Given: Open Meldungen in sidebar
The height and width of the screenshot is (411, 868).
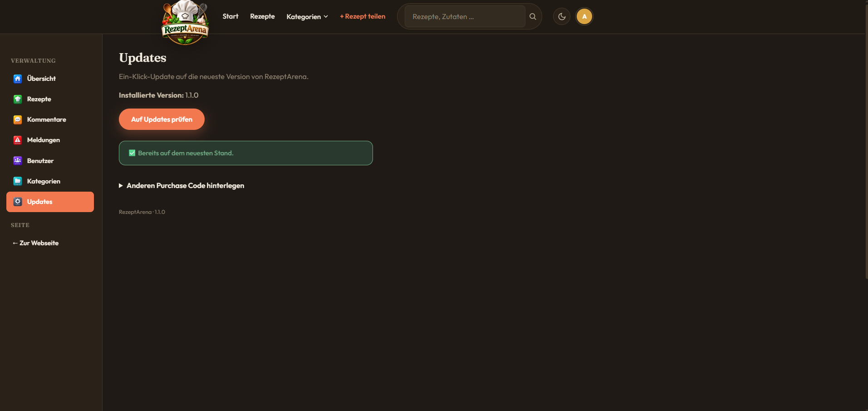Looking at the screenshot, I should pos(50,140).
